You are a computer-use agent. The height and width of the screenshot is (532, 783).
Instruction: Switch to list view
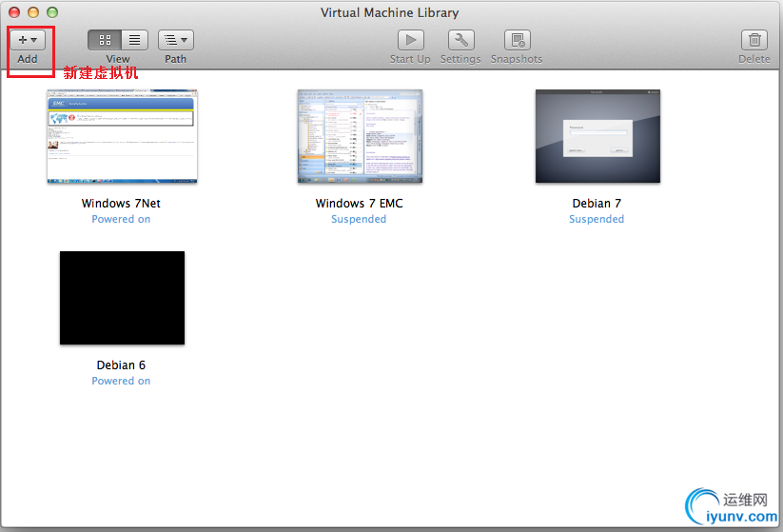[x=135, y=40]
